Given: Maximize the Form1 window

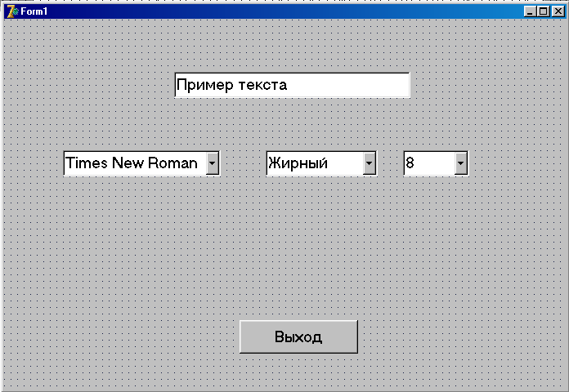Looking at the screenshot, I should click(543, 11).
